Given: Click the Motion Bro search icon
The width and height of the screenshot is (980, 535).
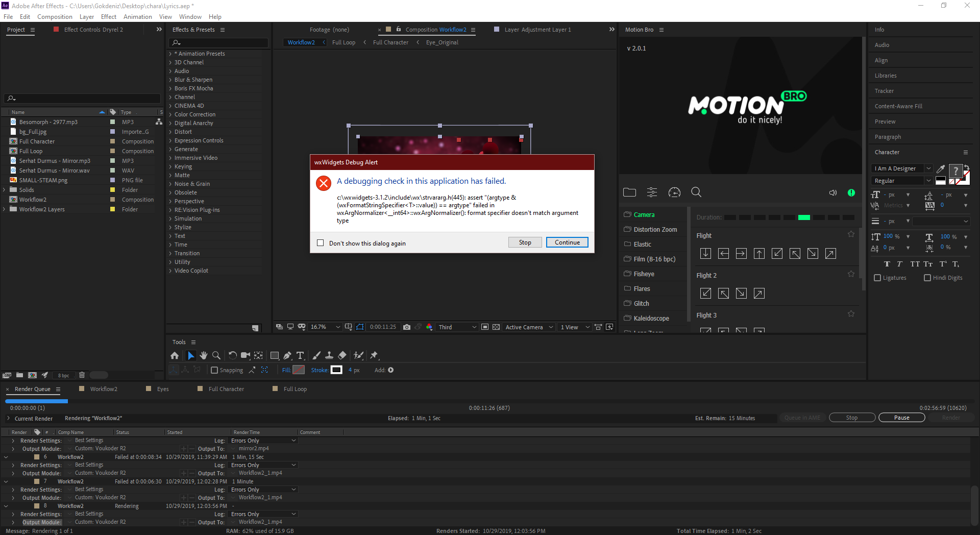Looking at the screenshot, I should tap(696, 192).
